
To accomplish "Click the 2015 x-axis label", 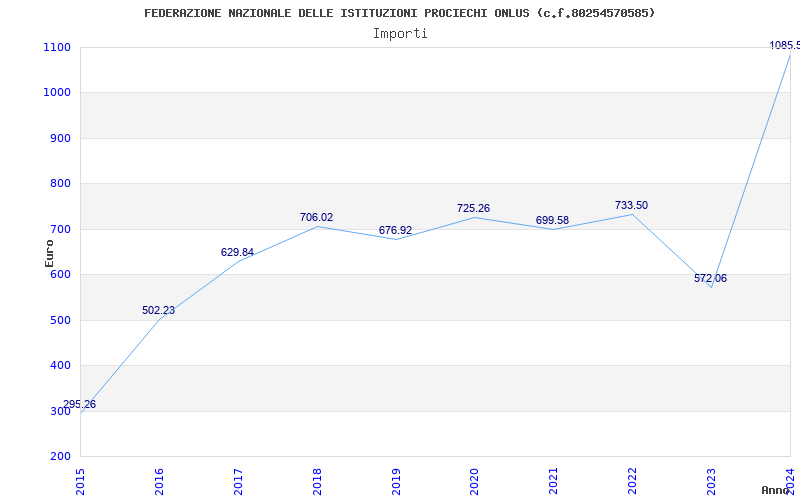I will 80,482.
